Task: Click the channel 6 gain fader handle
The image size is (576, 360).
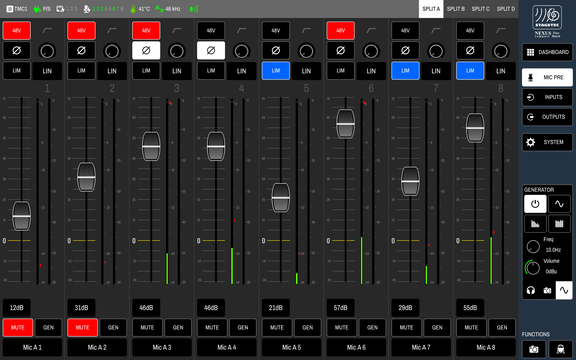Action: 345,124
